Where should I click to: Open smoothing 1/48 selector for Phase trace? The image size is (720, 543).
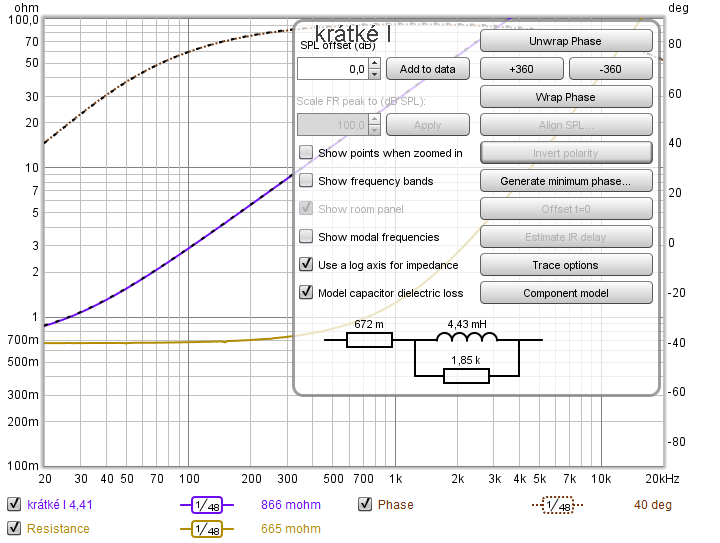pos(558,505)
